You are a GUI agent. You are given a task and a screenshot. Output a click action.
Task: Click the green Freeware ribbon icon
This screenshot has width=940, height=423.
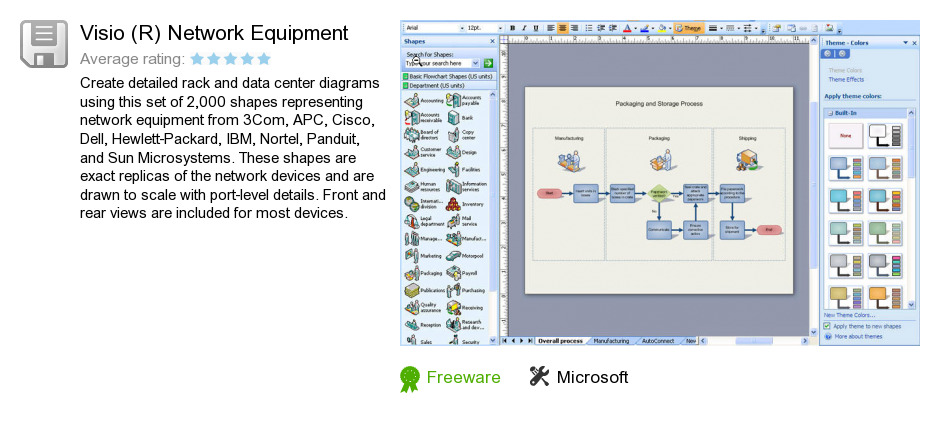click(410, 379)
